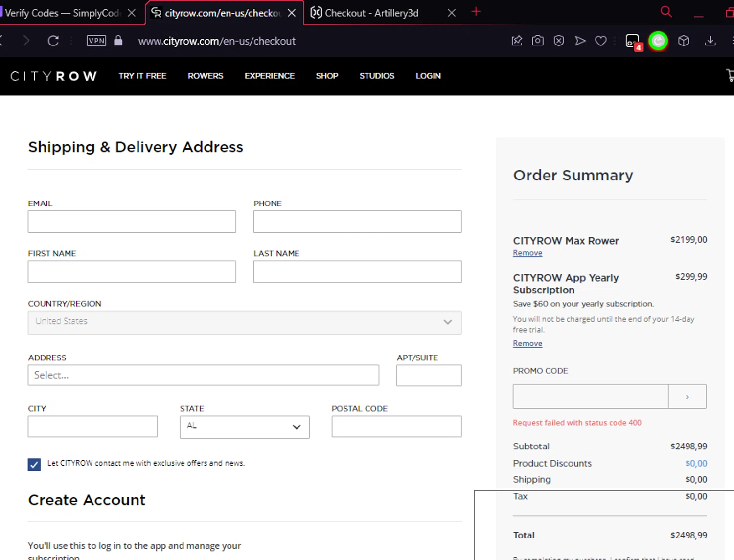
Task: Switch to the Verify Codes SimplyCodes tab
Action: pyautogui.click(x=63, y=13)
